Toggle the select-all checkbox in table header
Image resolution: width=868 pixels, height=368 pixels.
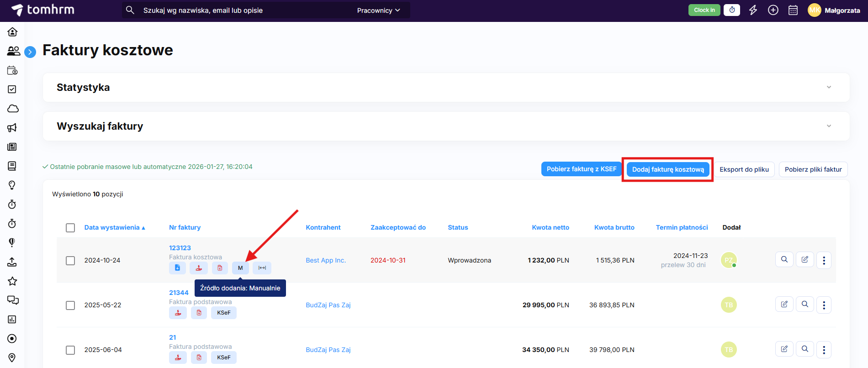pyautogui.click(x=70, y=227)
